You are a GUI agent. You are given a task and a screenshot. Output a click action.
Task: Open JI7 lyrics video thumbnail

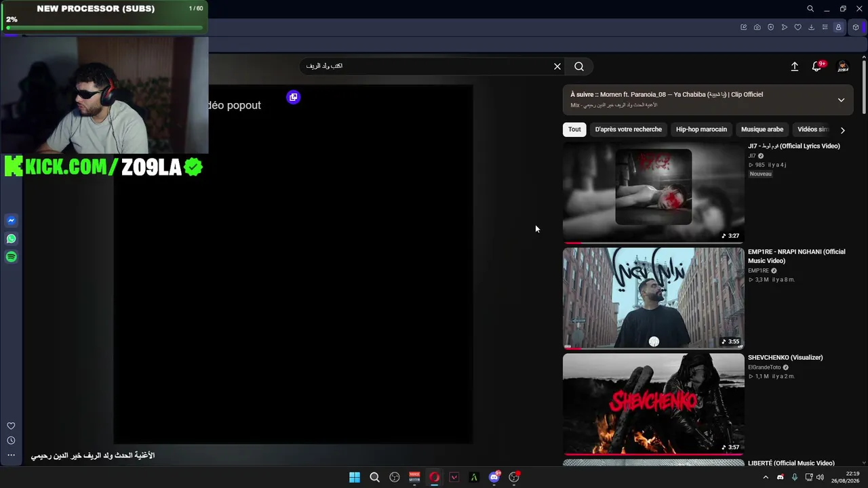[x=654, y=192]
